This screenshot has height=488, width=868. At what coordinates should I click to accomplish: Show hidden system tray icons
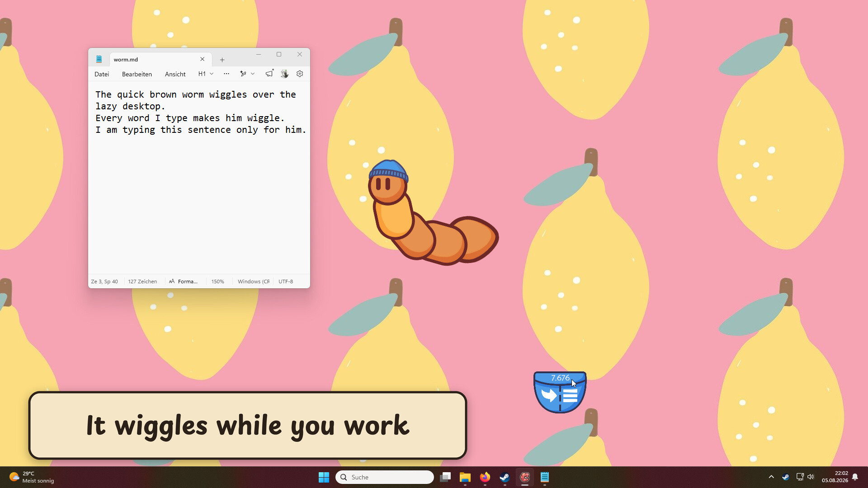pyautogui.click(x=771, y=477)
